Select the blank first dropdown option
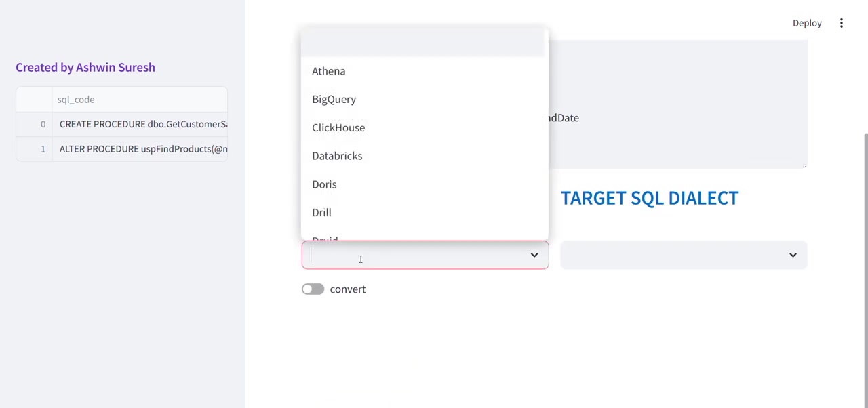The height and width of the screenshot is (408, 868). point(425,43)
